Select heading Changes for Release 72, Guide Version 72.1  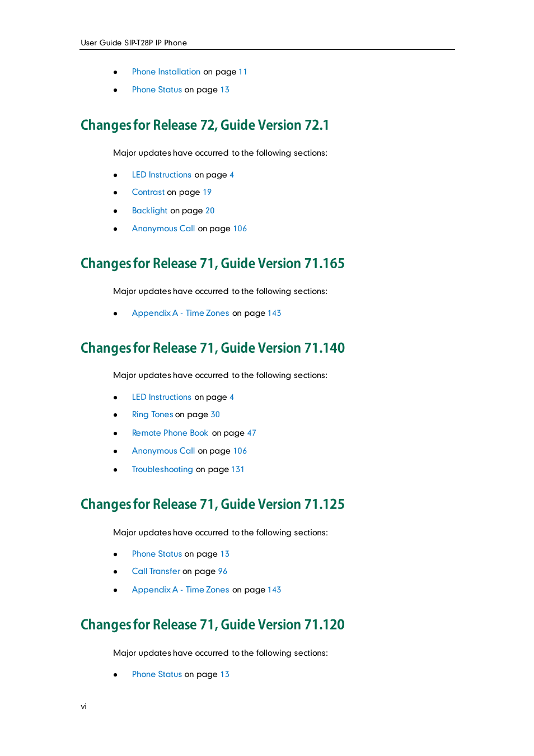click(205, 125)
